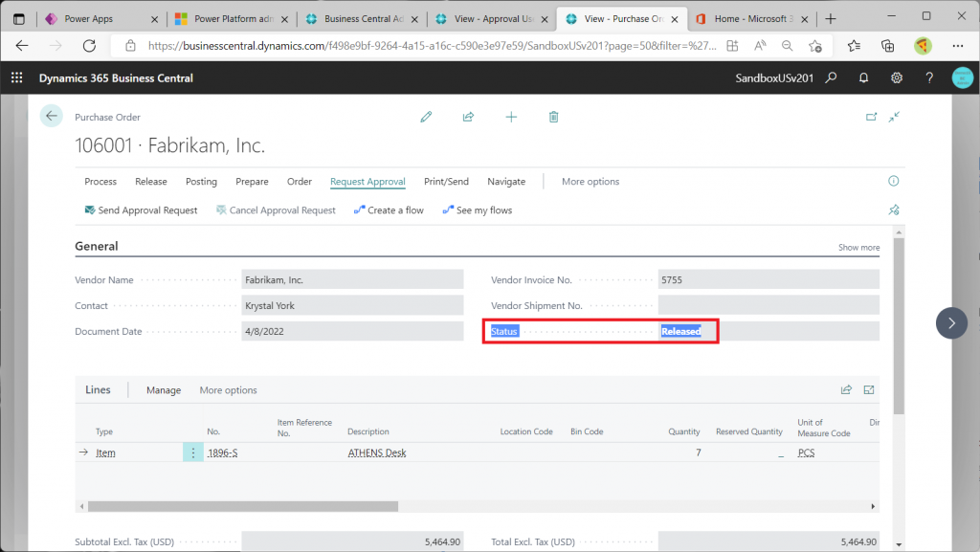Open Business Central settings gear
Screen dimensions: 980x552
click(x=896, y=78)
